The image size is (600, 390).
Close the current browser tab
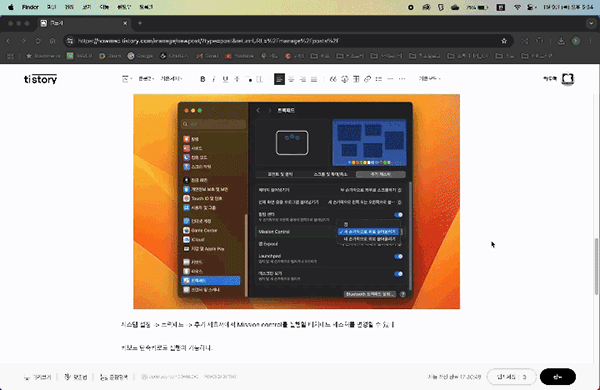point(125,23)
